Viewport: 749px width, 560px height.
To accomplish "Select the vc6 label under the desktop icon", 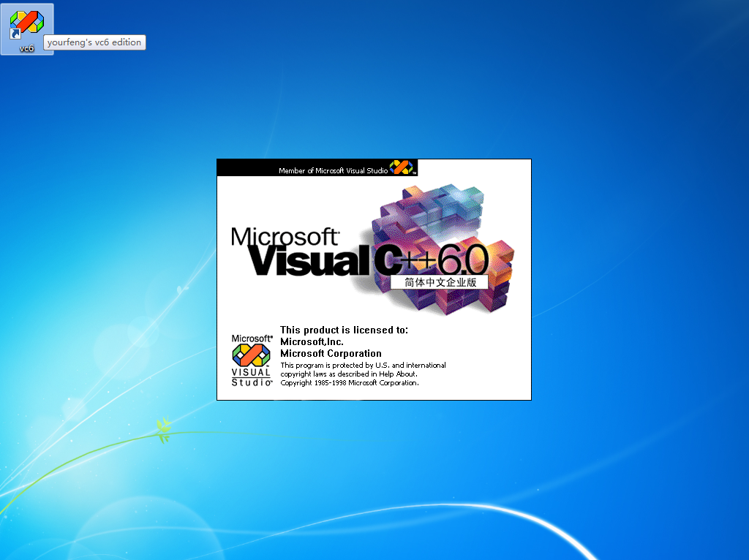I will pyautogui.click(x=27, y=48).
